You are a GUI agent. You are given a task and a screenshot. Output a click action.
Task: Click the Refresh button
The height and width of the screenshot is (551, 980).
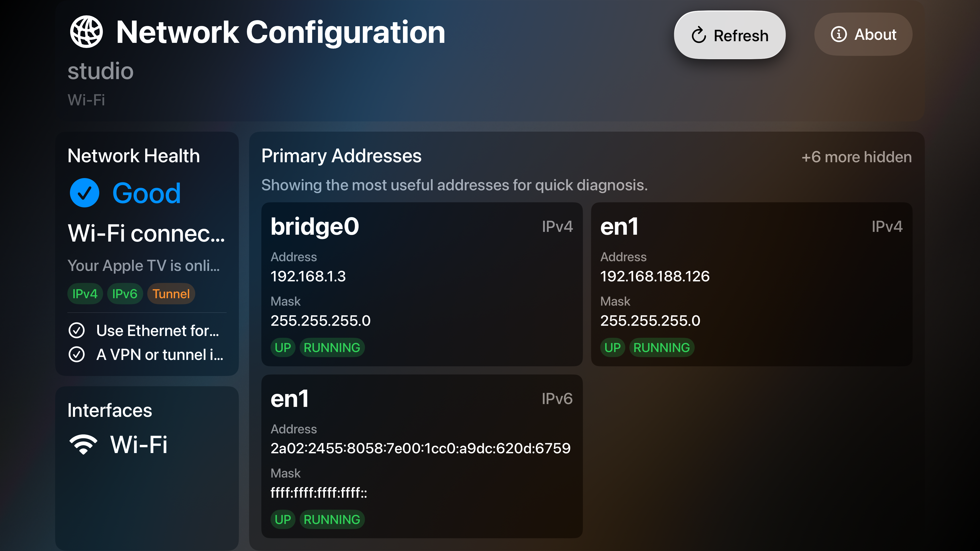(730, 35)
